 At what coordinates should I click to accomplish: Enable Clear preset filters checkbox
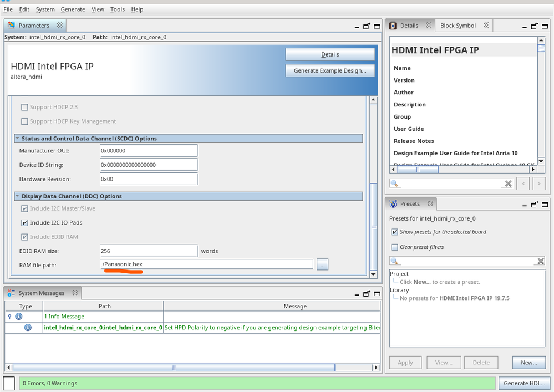(394, 247)
